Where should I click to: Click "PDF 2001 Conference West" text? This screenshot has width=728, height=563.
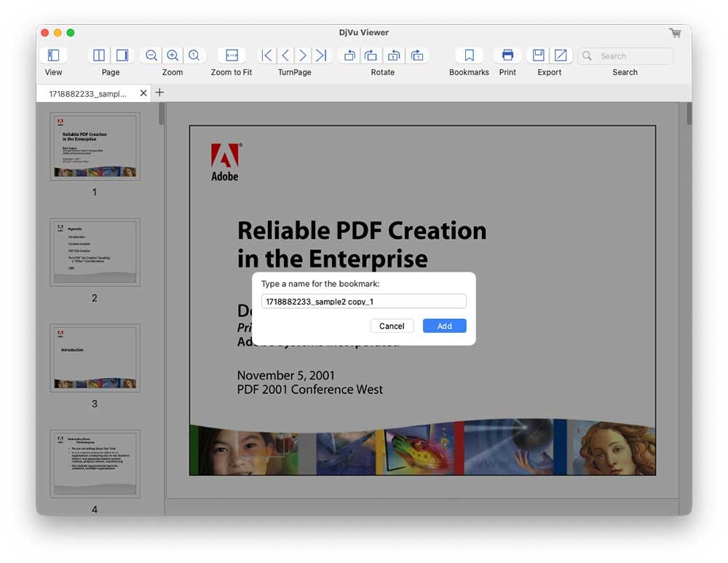pyautogui.click(x=309, y=389)
